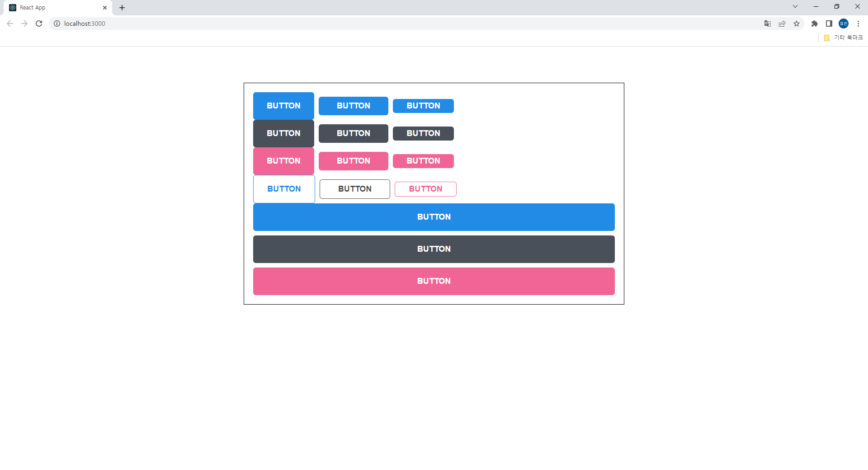
Task: Close the React App tab
Action: coord(105,8)
